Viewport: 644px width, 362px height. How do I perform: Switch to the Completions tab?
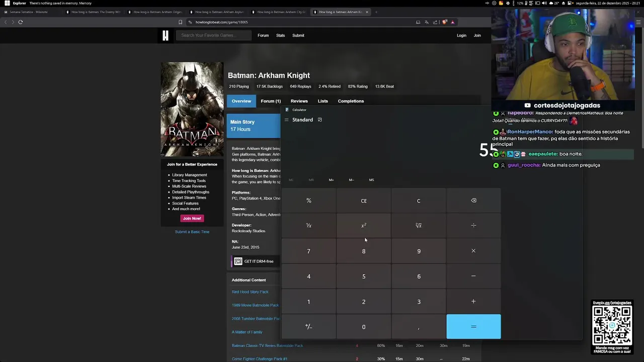click(x=351, y=101)
